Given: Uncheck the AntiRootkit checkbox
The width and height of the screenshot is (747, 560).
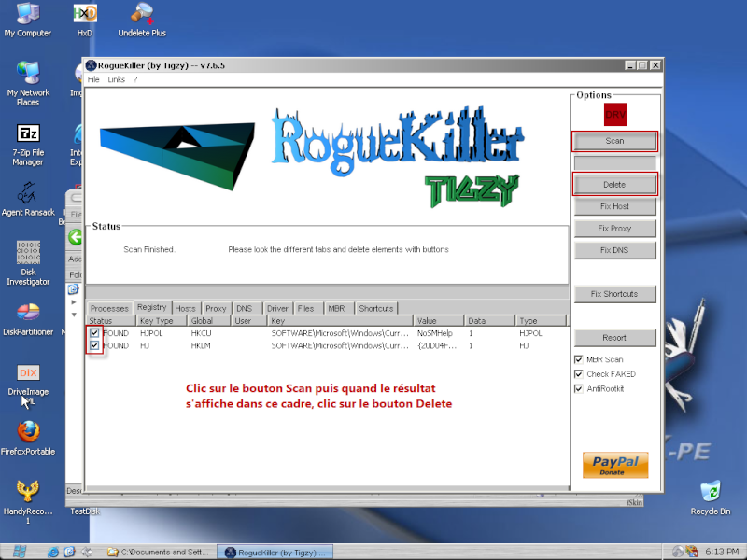Looking at the screenshot, I should tap(578, 388).
